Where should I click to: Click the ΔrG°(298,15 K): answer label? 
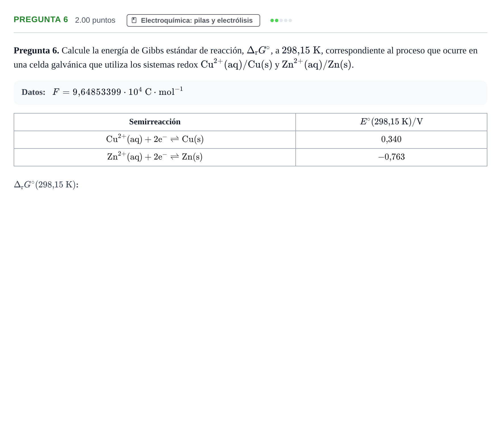click(46, 185)
